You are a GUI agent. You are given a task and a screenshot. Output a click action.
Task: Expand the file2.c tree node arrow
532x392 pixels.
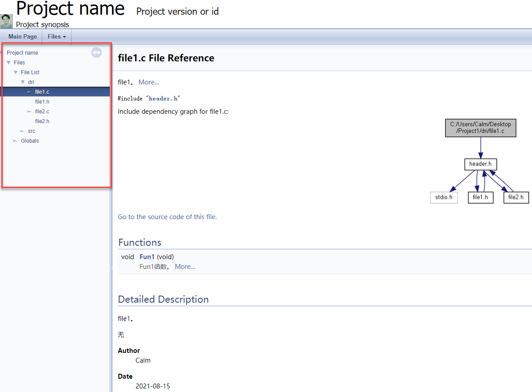(x=29, y=112)
